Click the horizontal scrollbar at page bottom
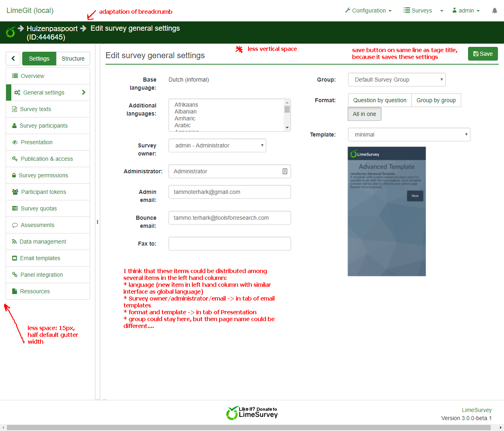Screen dimensions: 504x431 pyautogui.click(x=248, y=427)
